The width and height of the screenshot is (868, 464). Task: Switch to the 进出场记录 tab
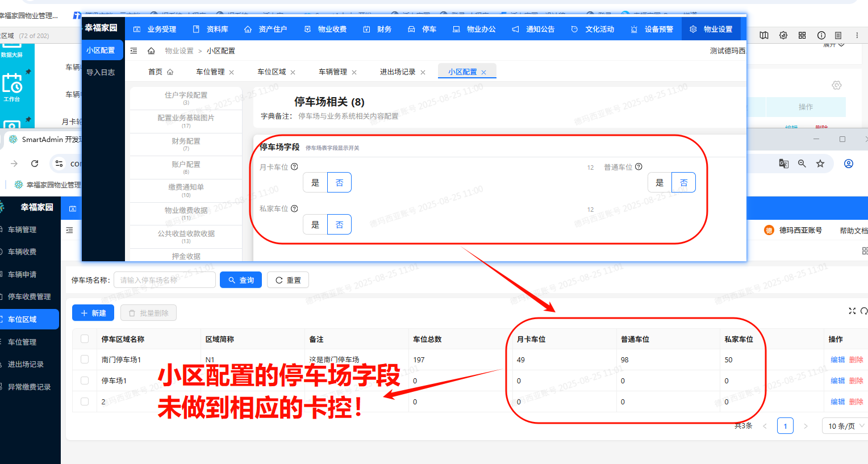[397, 72]
